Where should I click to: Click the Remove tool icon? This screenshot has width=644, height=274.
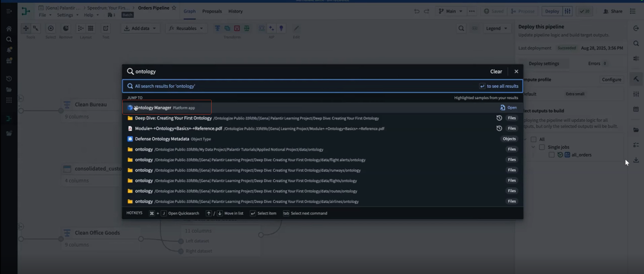[66, 29]
